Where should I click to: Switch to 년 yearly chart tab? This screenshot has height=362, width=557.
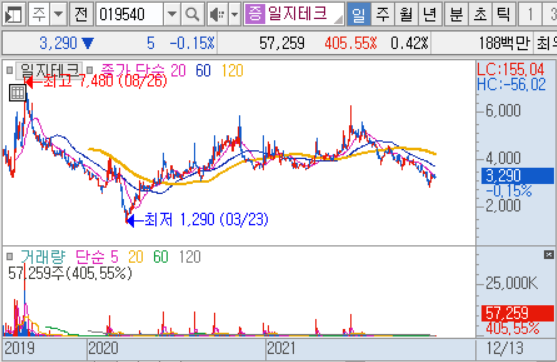tap(430, 15)
